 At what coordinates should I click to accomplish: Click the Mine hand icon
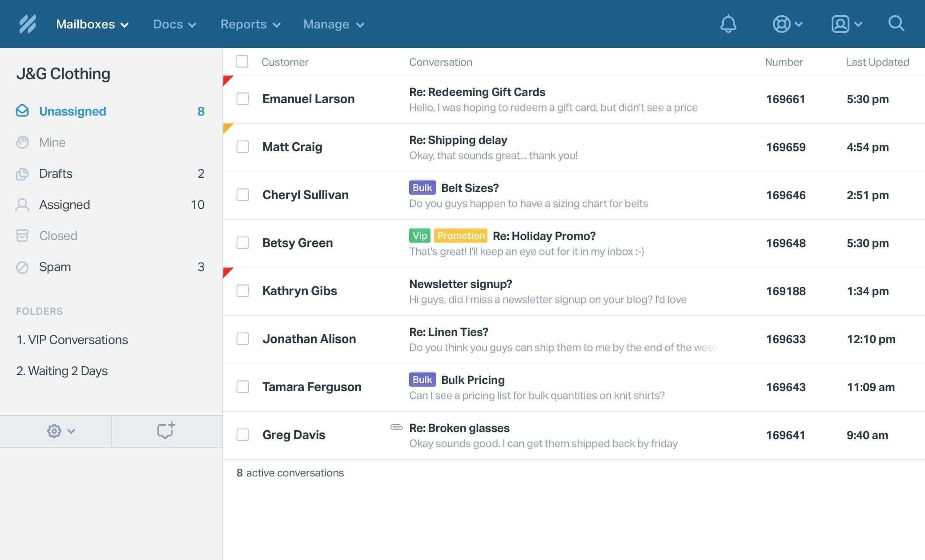point(22,142)
